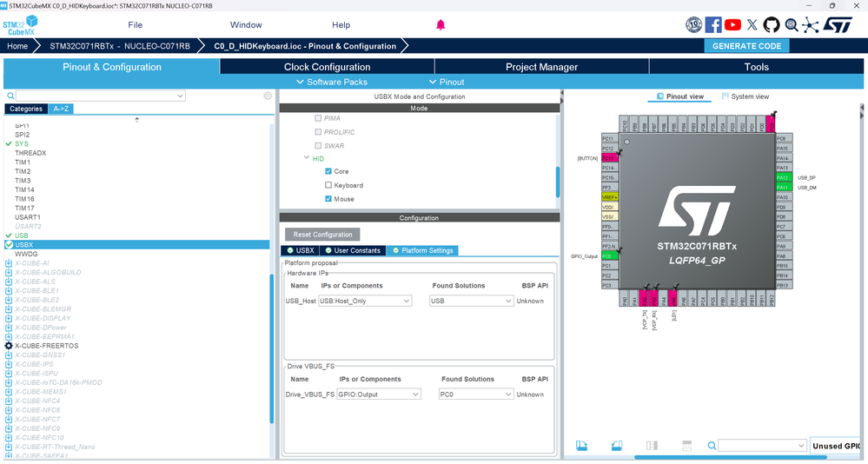Viewport: 868px width, 464px height.
Task: Click the X-CUBE-FREERTOS gear icon
Action: (9, 346)
